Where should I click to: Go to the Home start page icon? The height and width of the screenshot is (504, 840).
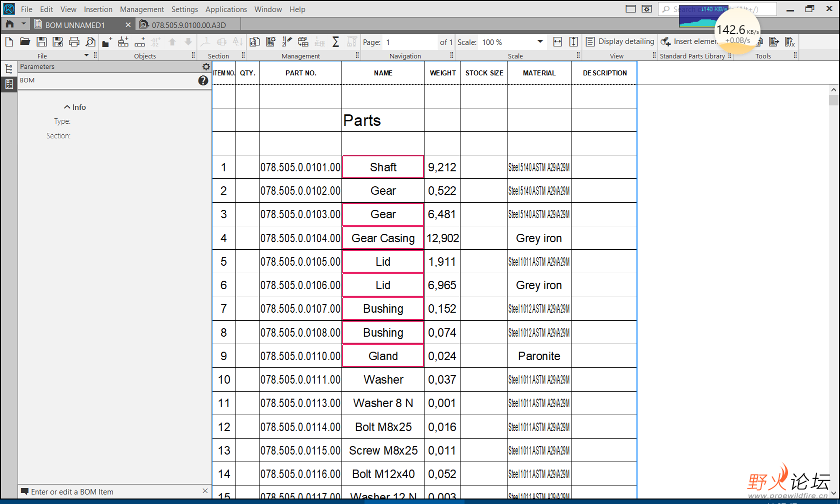click(x=9, y=24)
